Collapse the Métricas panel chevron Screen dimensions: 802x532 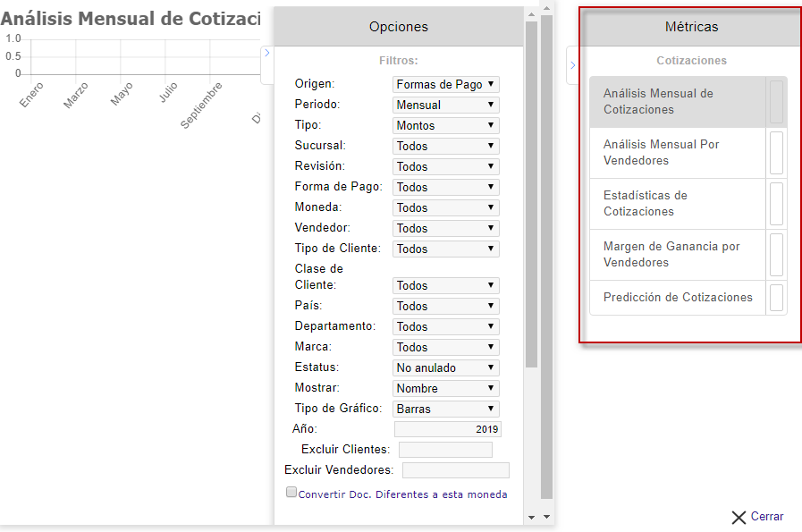coord(572,65)
